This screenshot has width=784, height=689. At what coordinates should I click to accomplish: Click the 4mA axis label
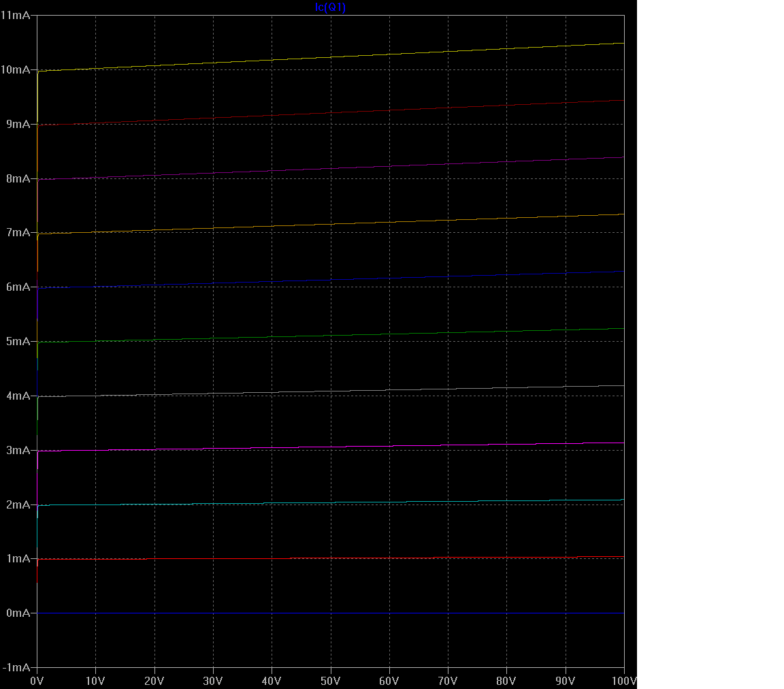18,396
